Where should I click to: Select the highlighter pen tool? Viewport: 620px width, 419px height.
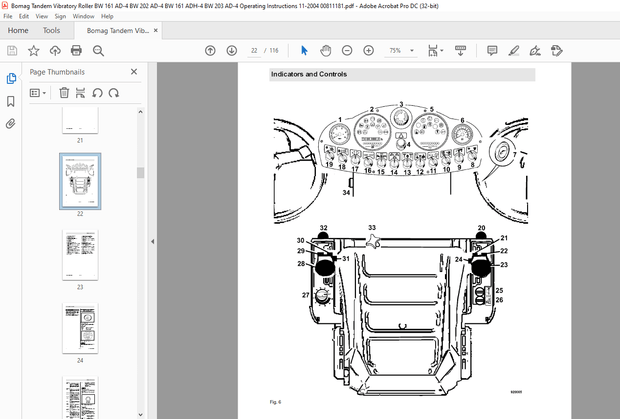pyautogui.click(x=514, y=50)
